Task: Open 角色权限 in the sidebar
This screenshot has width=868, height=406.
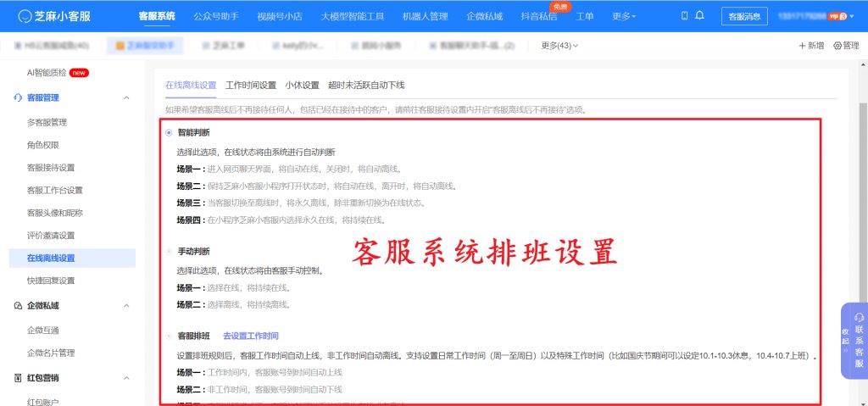Action: tap(43, 145)
